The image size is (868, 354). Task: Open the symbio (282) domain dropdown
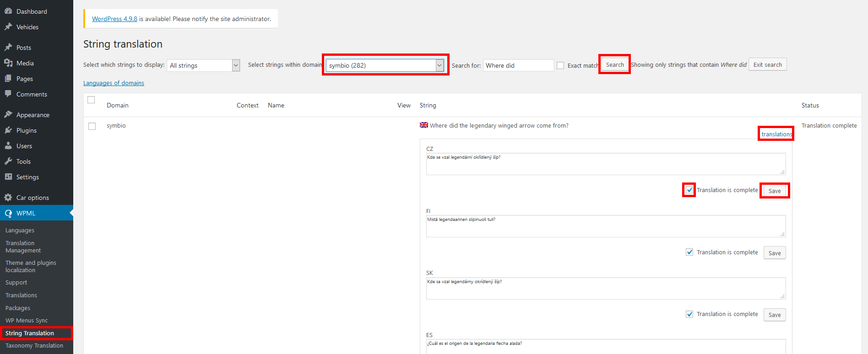[385, 65]
